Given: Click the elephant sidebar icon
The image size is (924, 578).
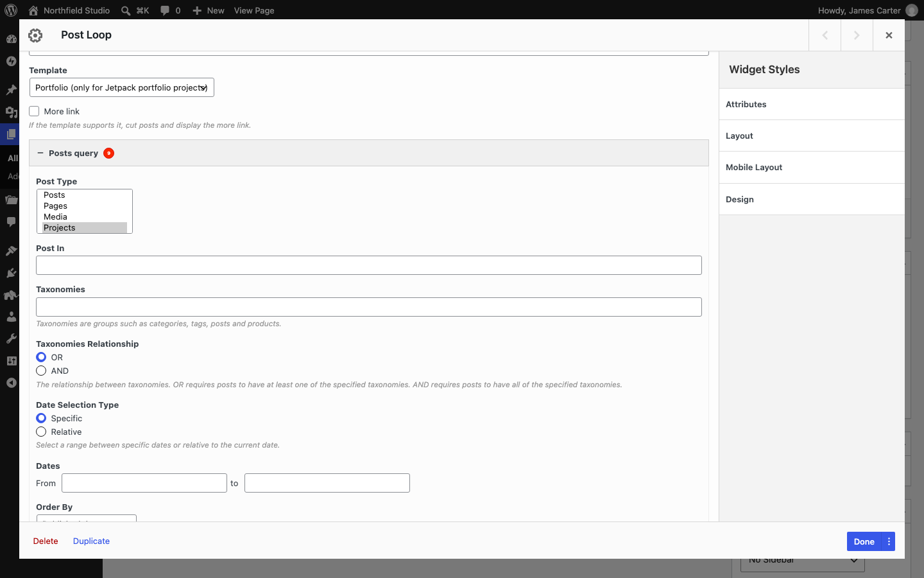Looking at the screenshot, I should [x=11, y=295].
